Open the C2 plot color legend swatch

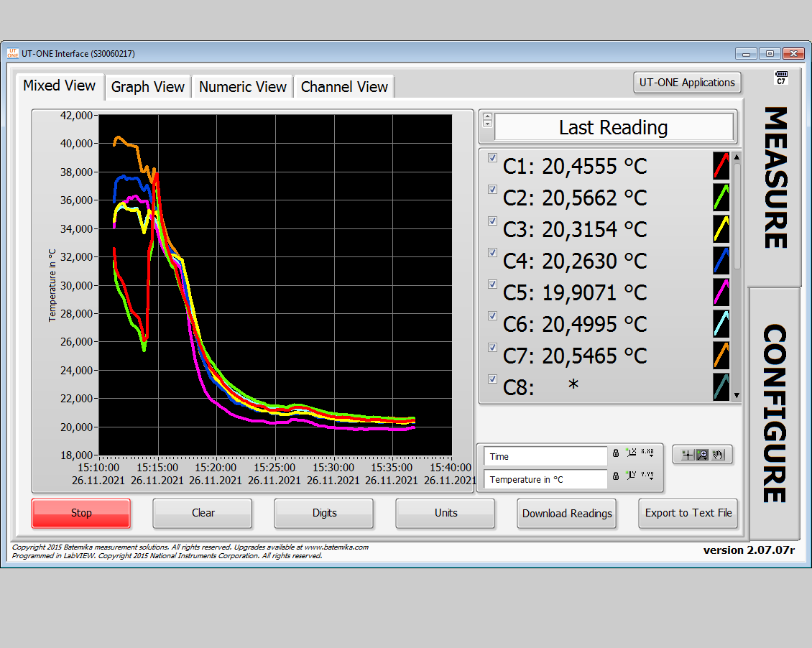[x=721, y=198]
